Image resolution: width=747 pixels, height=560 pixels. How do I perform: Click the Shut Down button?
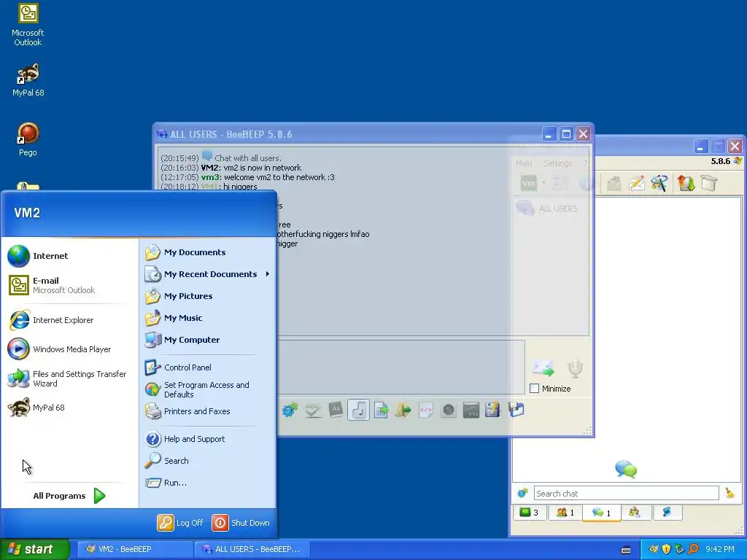[x=241, y=523]
